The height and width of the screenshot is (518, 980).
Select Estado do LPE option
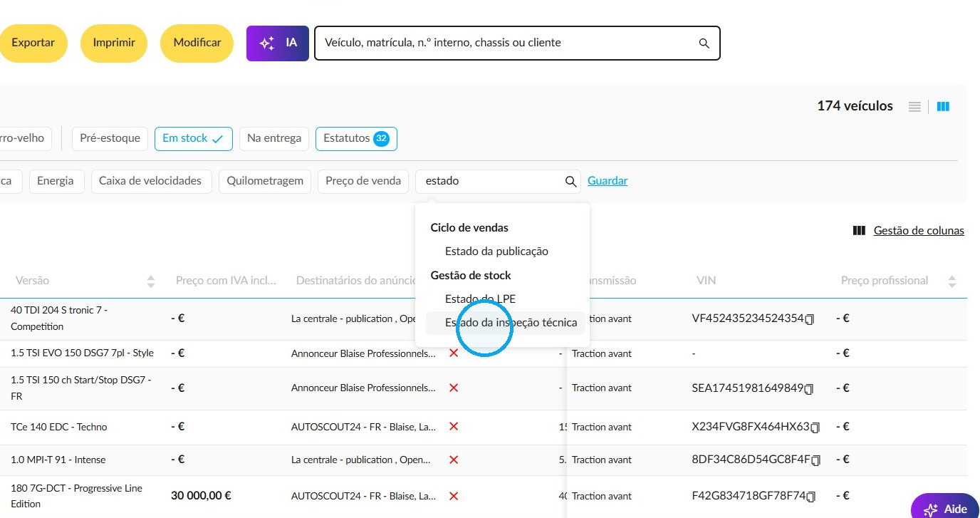pyautogui.click(x=480, y=299)
